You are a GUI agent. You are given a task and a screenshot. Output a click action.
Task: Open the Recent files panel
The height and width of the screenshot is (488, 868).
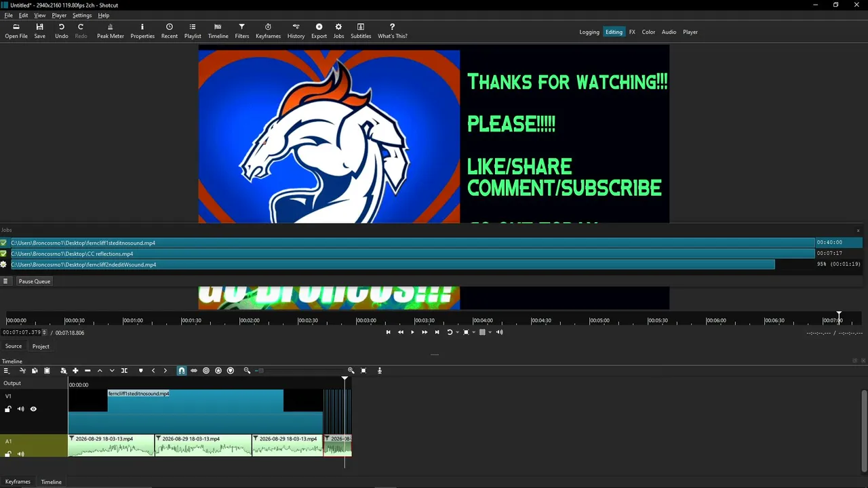tap(170, 31)
